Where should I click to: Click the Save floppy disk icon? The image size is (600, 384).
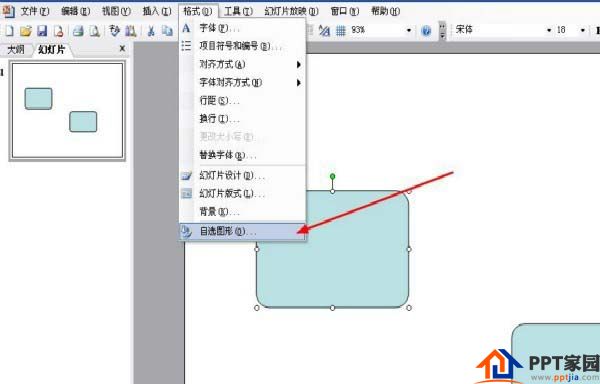(42, 31)
